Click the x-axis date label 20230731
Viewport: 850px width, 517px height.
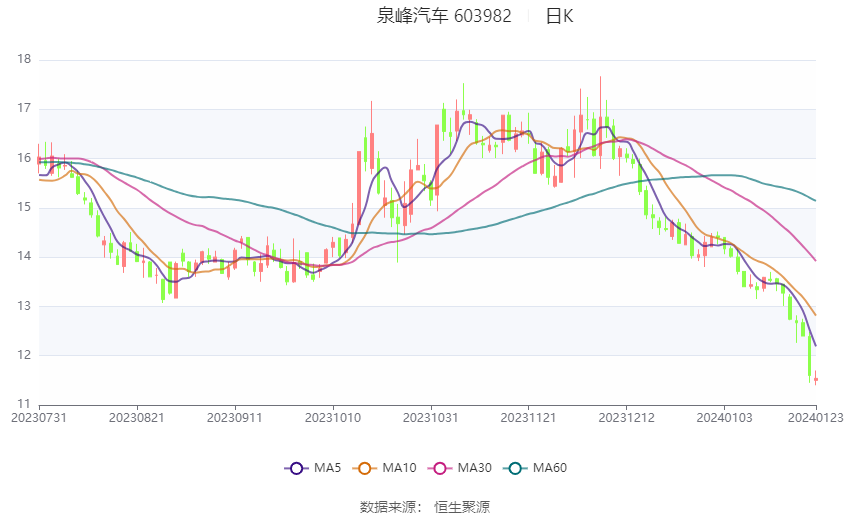39,418
